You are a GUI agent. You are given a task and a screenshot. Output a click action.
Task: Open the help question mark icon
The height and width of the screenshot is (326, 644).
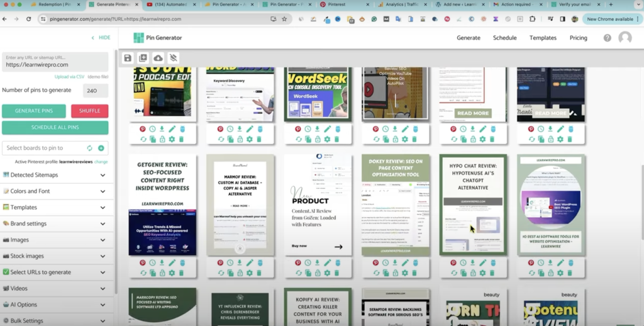tap(607, 38)
